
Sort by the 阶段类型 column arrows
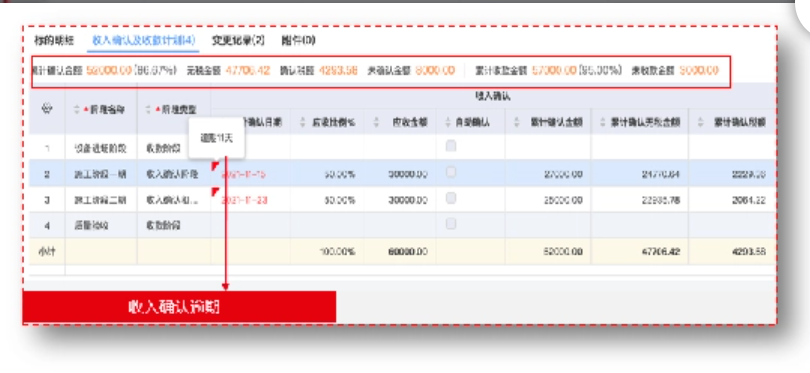149,110
